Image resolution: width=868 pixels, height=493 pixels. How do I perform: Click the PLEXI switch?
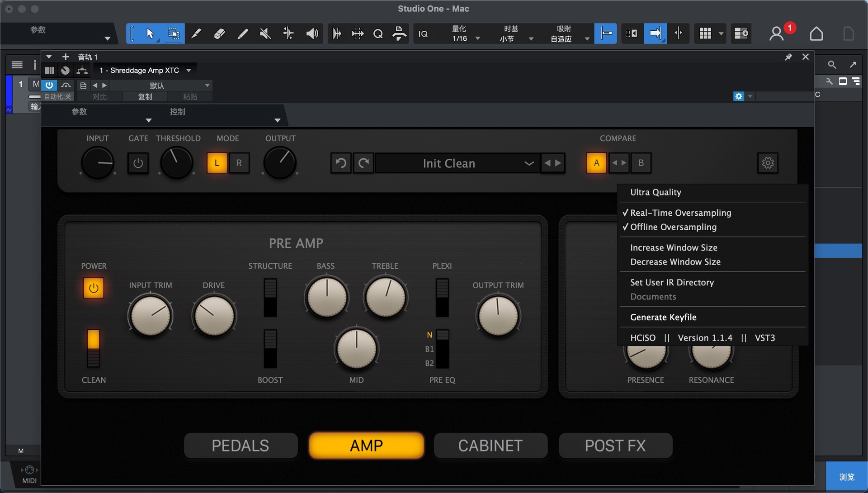click(x=442, y=298)
